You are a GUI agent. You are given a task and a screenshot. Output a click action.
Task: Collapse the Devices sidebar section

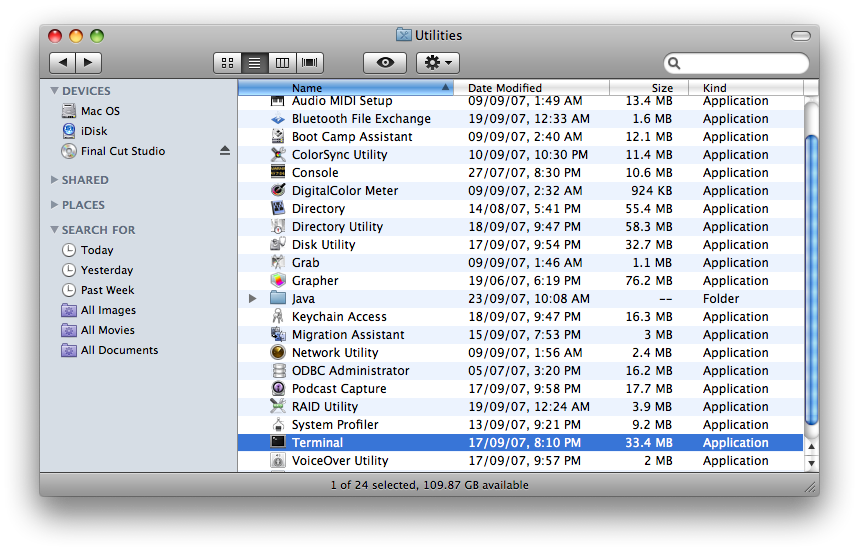pos(54,91)
